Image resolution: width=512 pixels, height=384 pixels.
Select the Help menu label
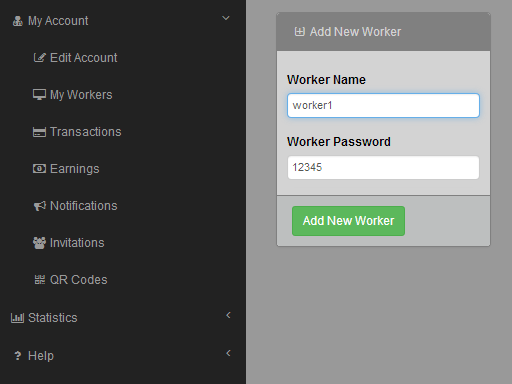41,356
